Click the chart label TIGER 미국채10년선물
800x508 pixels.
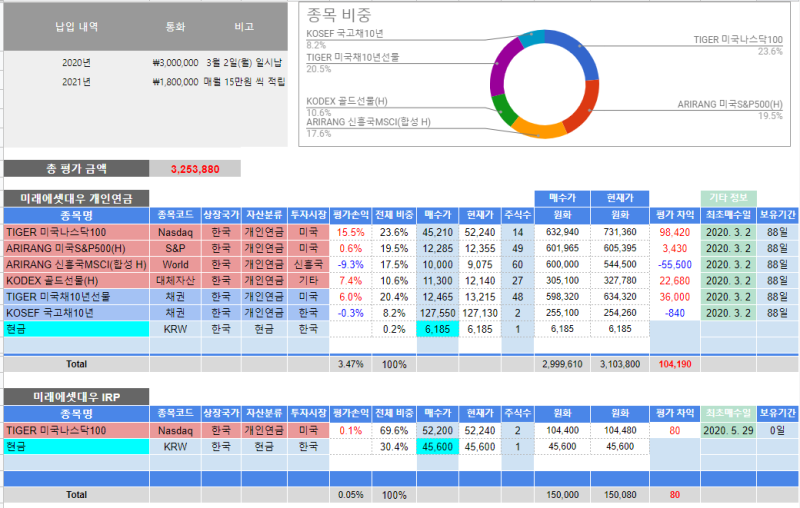coord(353,58)
